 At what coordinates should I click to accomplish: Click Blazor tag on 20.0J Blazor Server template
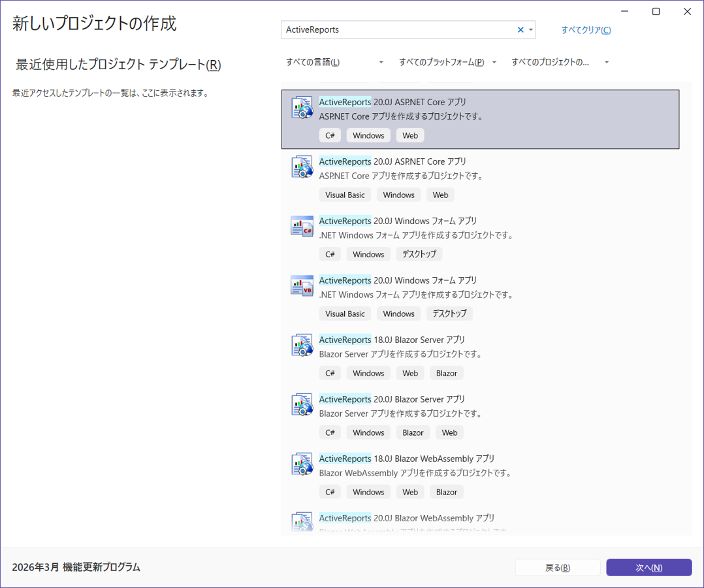coord(413,433)
